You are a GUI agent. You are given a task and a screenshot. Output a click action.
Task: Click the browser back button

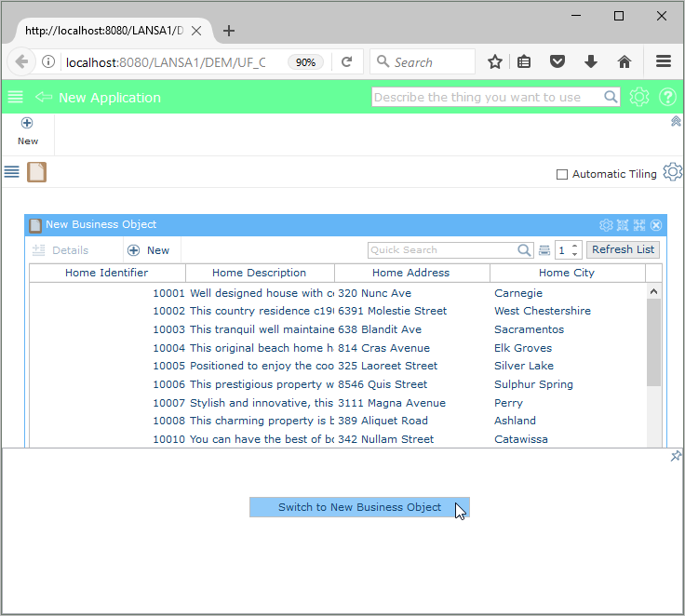click(20, 61)
